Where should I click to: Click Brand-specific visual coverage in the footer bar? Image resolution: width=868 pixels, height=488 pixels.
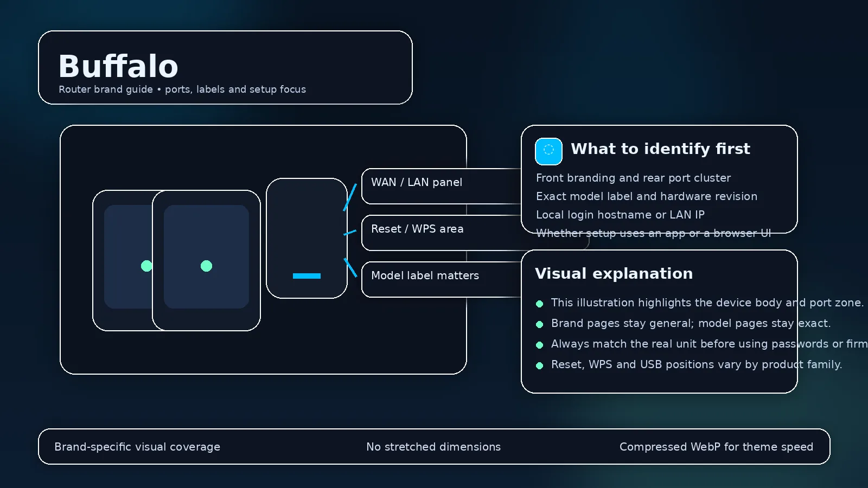click(x=137, y=447)
